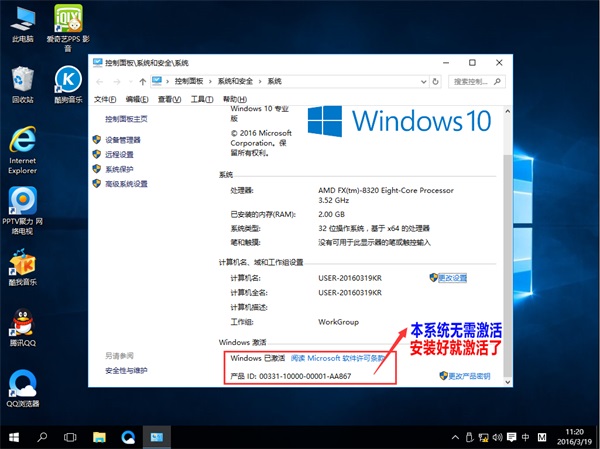Open the 文件(F) menu

pyautogui.click(x=105, y=99)
